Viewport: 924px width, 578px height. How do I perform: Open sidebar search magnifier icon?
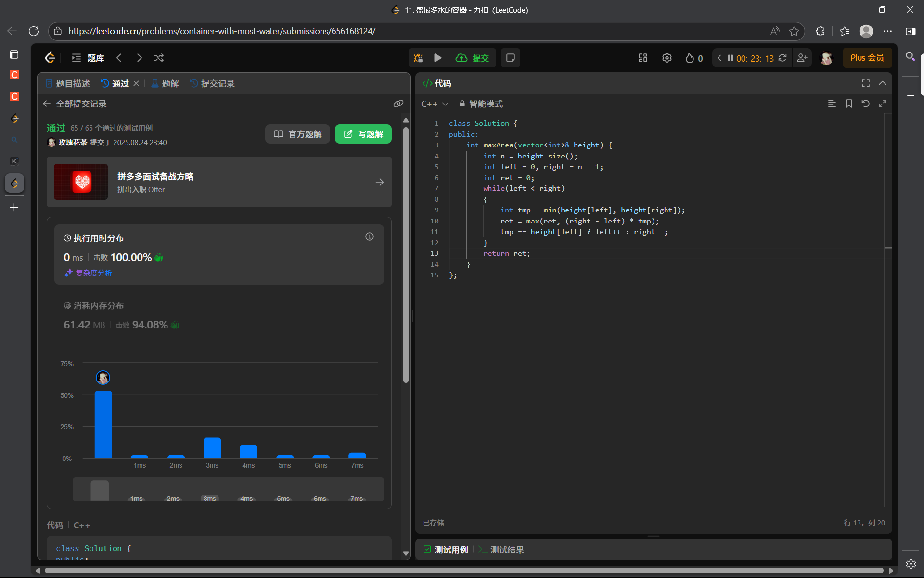pos(911,56)
